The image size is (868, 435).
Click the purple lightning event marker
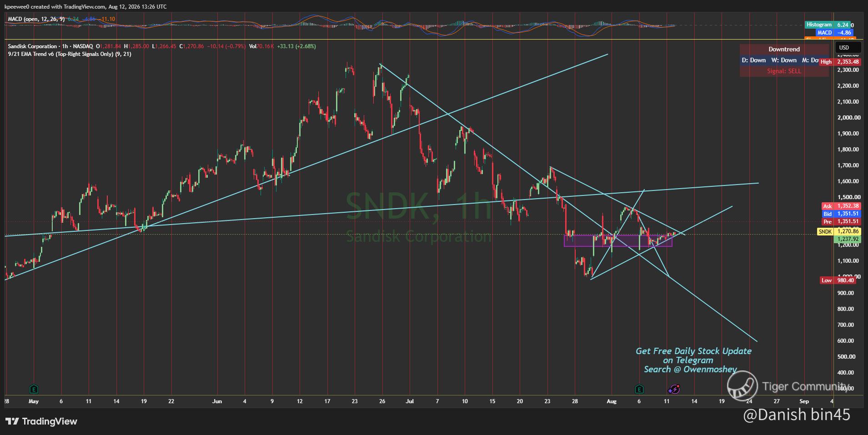pos(674,389)
